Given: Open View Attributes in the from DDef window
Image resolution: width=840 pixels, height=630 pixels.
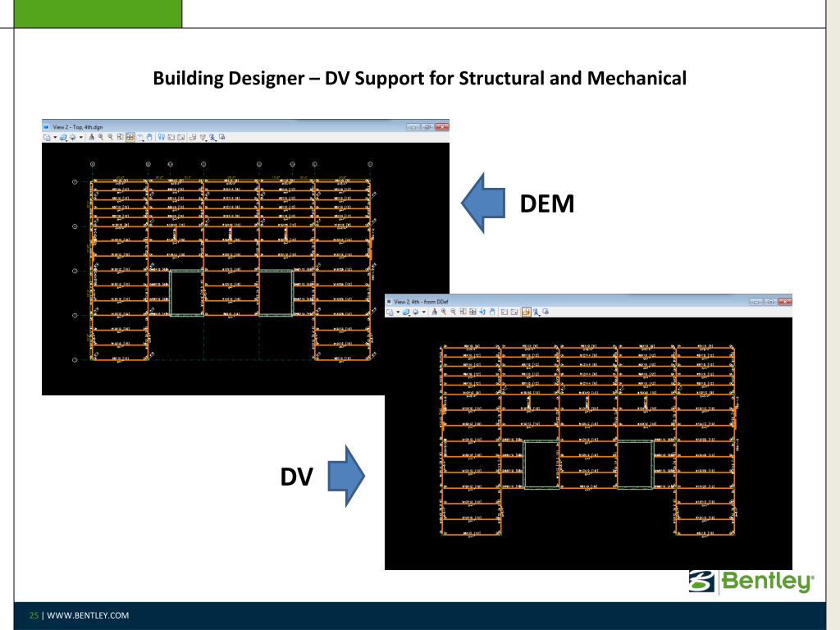Looking at the screenshot, I should [390, 312].
